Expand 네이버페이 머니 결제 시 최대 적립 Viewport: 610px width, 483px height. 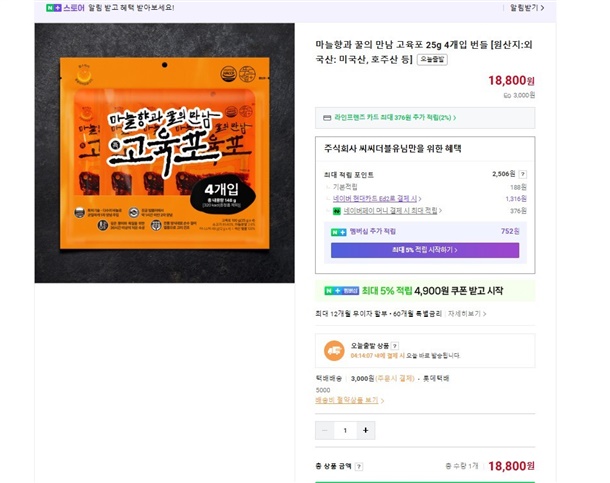click(x=393, y=211)
